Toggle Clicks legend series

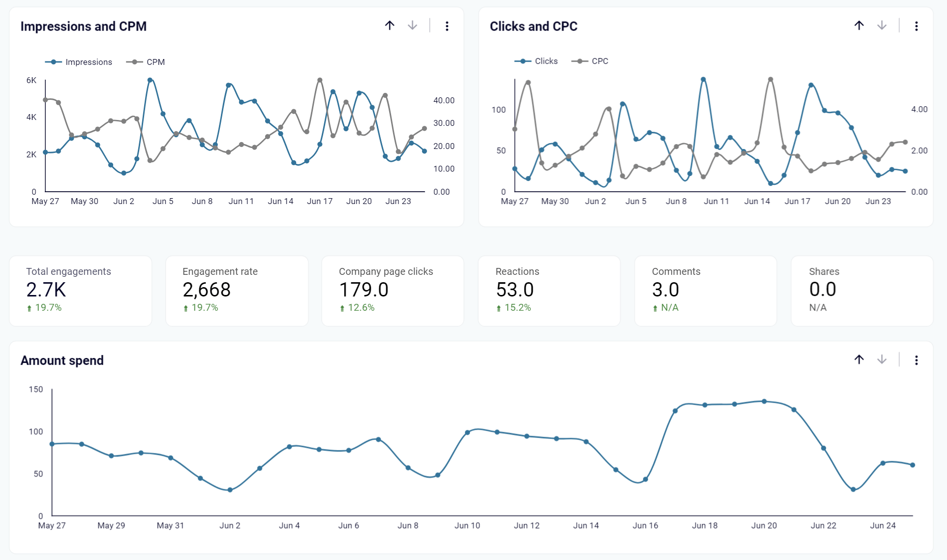point(536,61)
